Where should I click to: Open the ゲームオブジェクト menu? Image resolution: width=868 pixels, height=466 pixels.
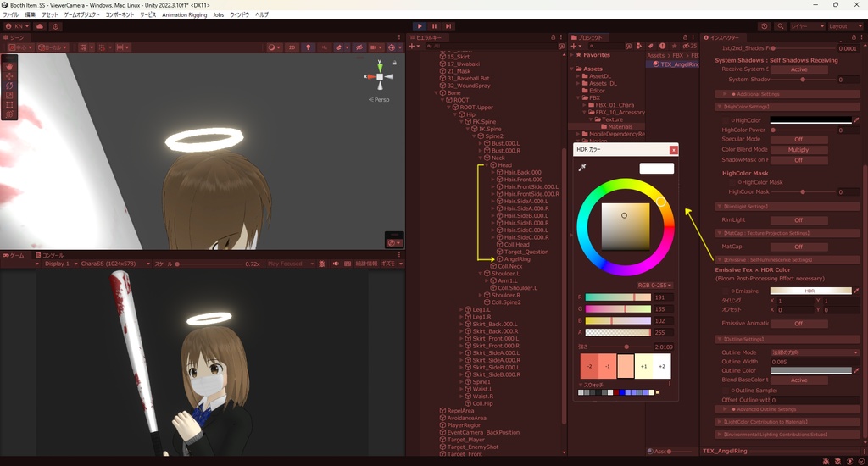81,15
